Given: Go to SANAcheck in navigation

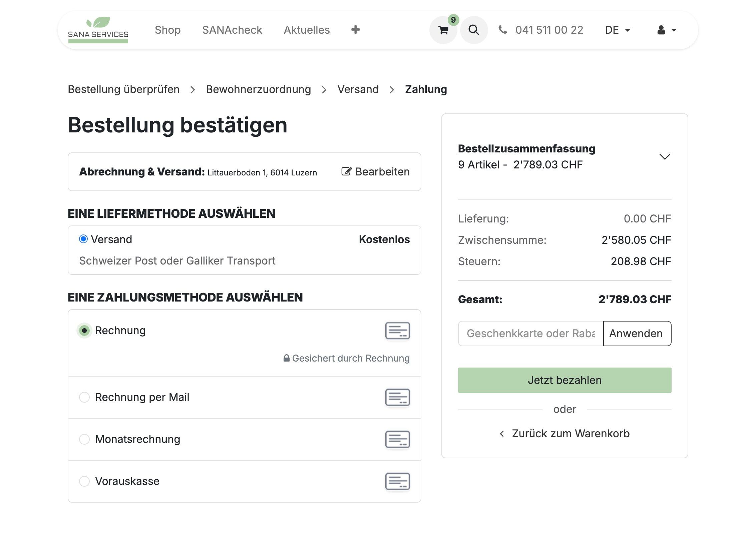Looking at the screenshot, I should pyautogui.click(x=232, y=30).
